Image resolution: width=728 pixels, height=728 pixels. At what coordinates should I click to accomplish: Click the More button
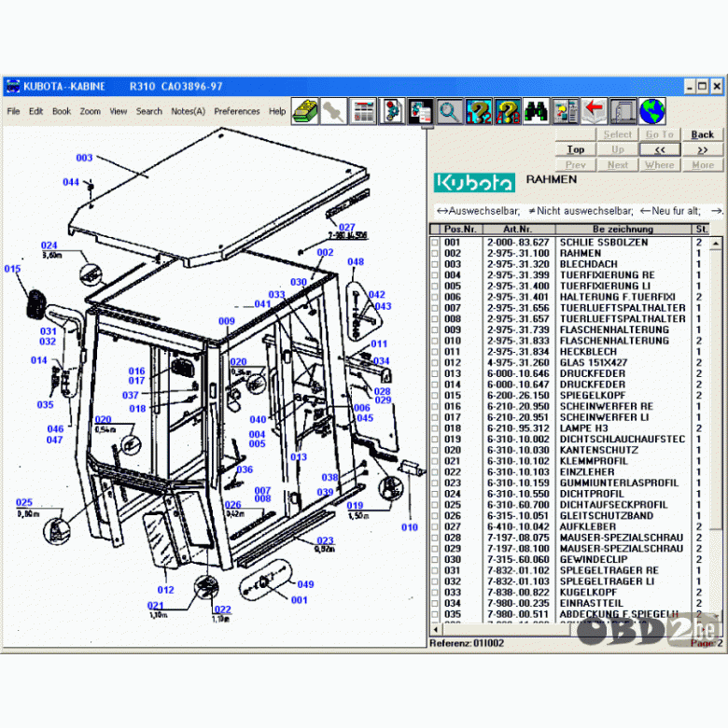pos(703,165)
